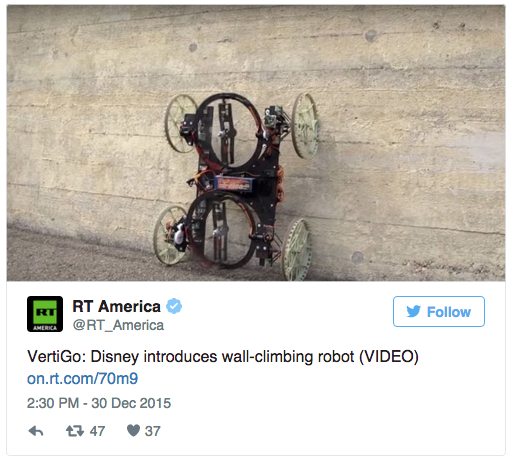Open the 2:30 PM - 30 Dec 2015 timestamp
This screenshot has height=458, width=512.
99,403
